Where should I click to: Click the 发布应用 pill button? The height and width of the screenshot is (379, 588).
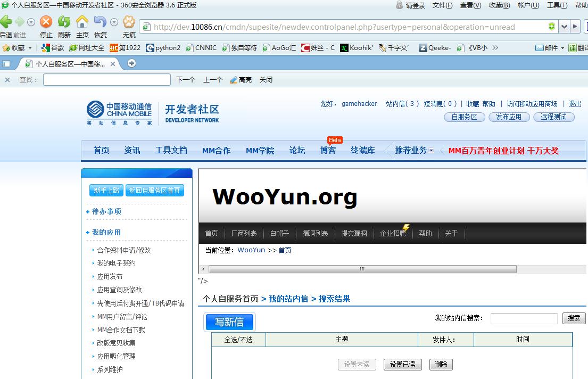click(x=509, y=117)
